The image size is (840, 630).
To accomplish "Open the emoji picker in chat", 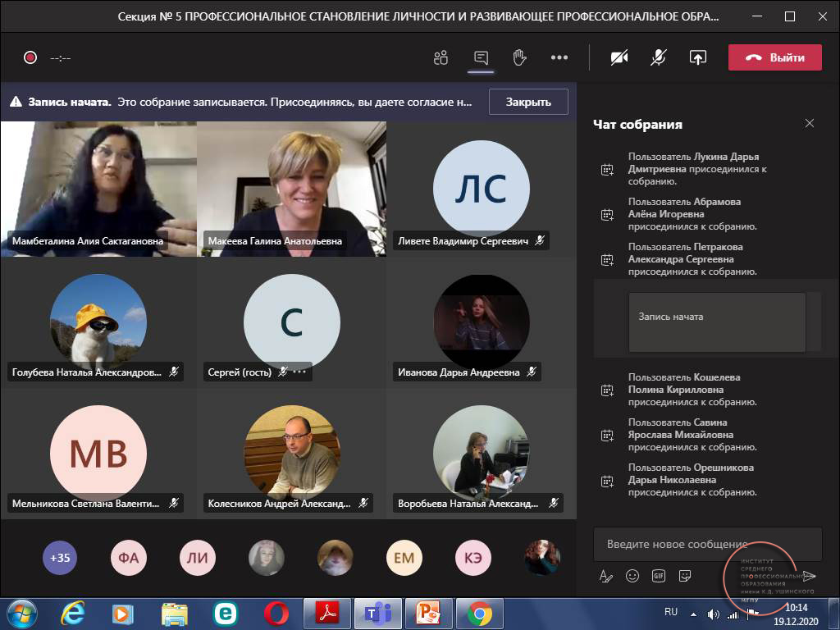I will [632, 576].
